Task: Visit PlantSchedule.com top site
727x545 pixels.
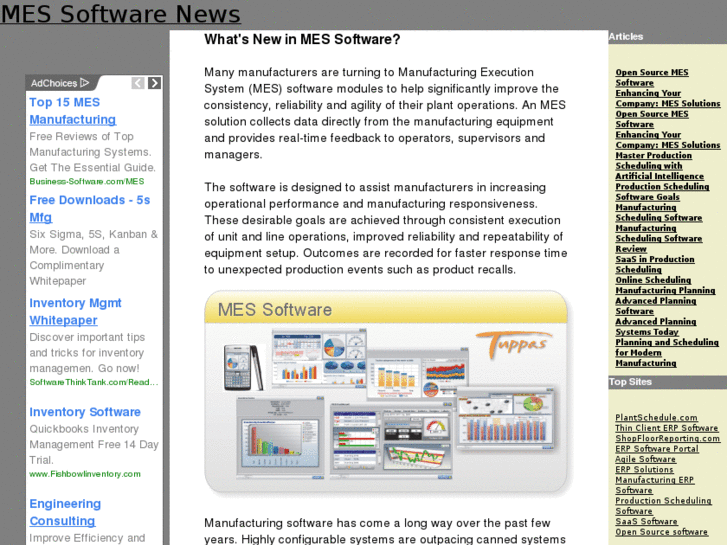Action: coord(656,417)
